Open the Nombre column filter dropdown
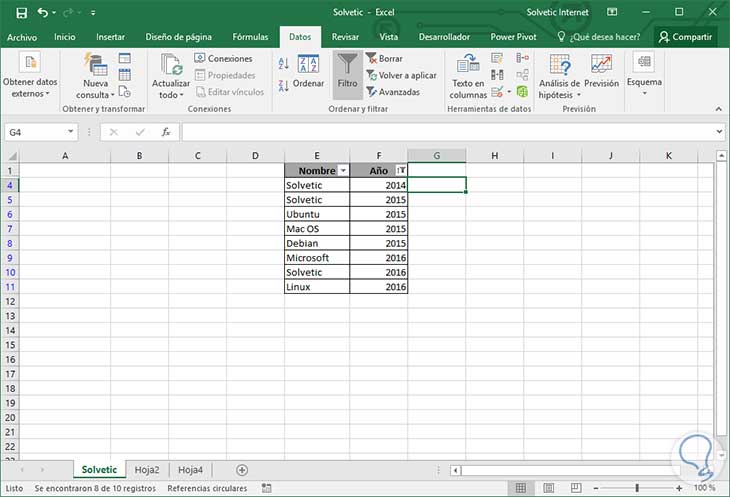Viewport: 730px width, 497px height. [343, 171]
